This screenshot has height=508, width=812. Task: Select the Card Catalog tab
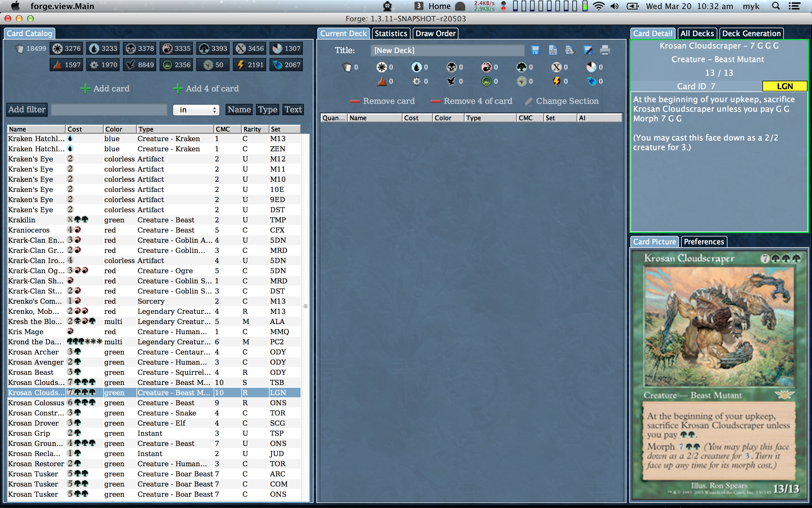click(x=30, y=34)
